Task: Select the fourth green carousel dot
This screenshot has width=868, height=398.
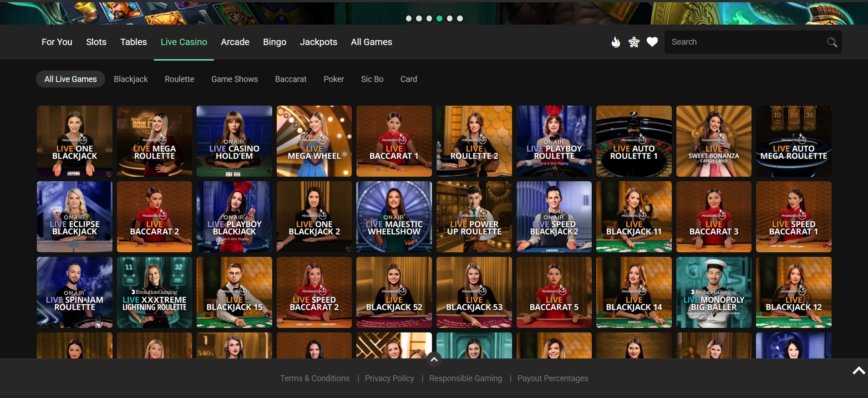Action: click(x=439, y=19)
